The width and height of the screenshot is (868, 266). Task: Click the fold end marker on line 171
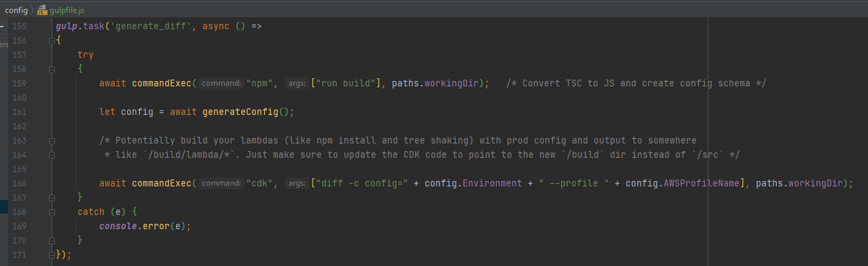[x=51, y=255]
